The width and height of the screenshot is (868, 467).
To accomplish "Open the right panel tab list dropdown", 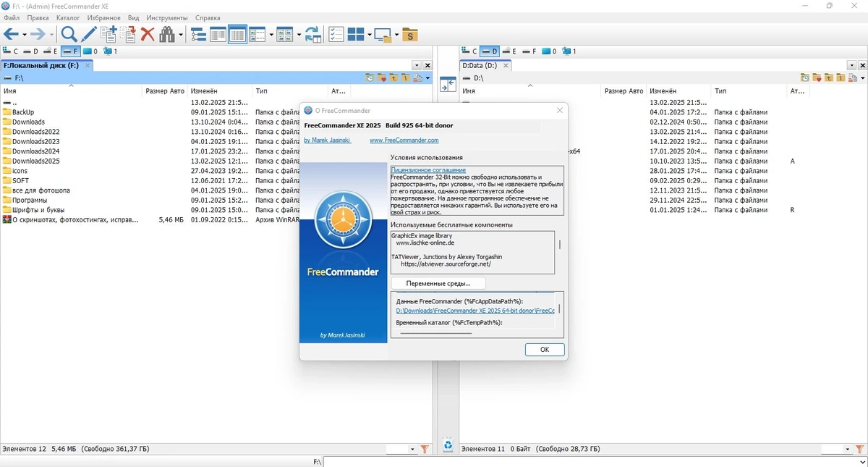I will coord(851,65).
